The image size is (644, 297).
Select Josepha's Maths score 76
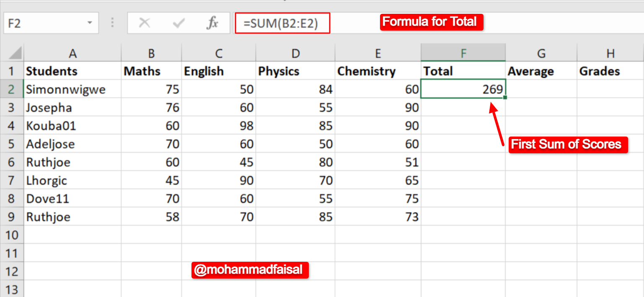click(152, 108)
